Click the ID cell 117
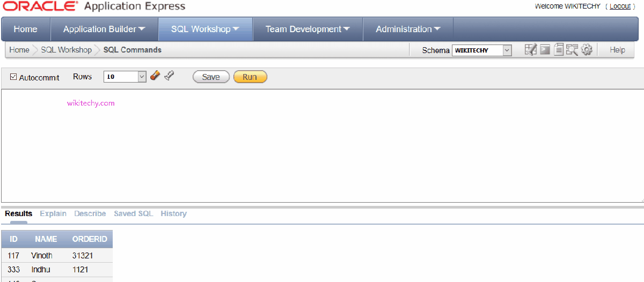 13,256
